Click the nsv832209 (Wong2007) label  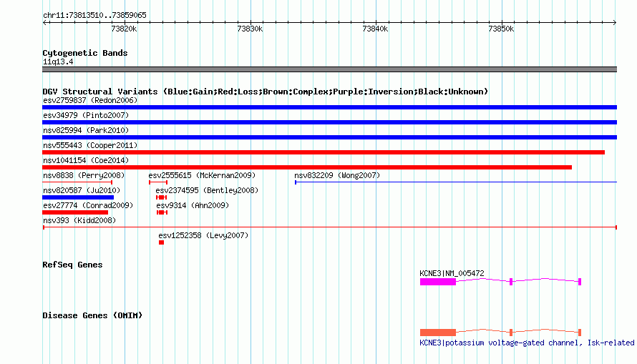coord(337,175)
